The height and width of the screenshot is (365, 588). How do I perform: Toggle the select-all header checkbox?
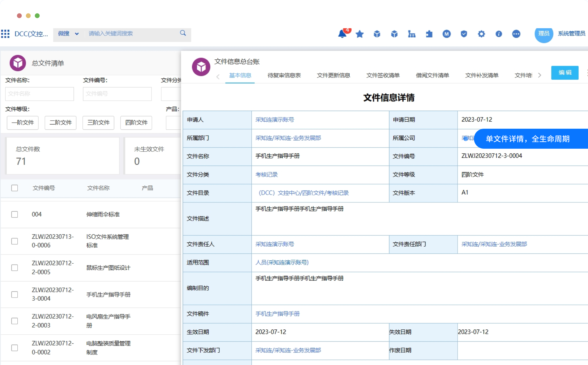pyautogui.click(x=14, y=188)
